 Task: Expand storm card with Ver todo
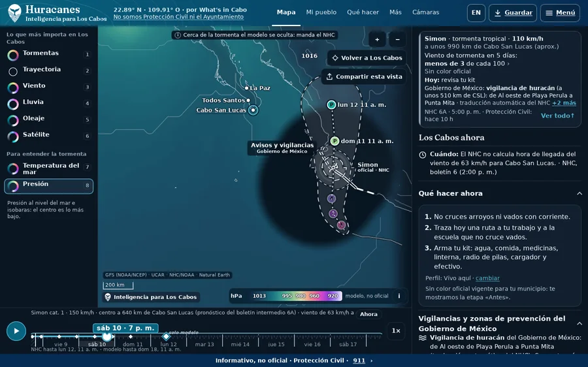pyautogui.click(x=558, y=116)
